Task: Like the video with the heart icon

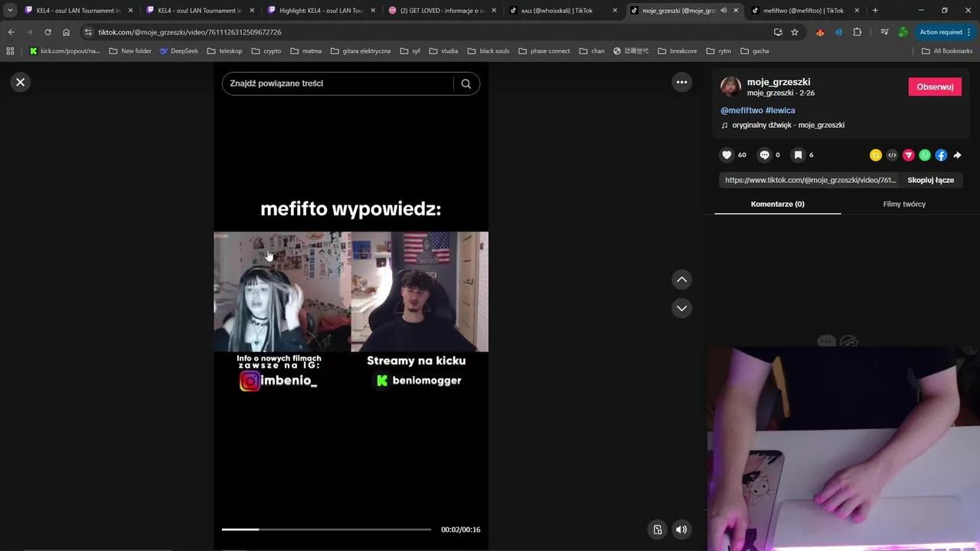Action: click(x=727, y=155)
